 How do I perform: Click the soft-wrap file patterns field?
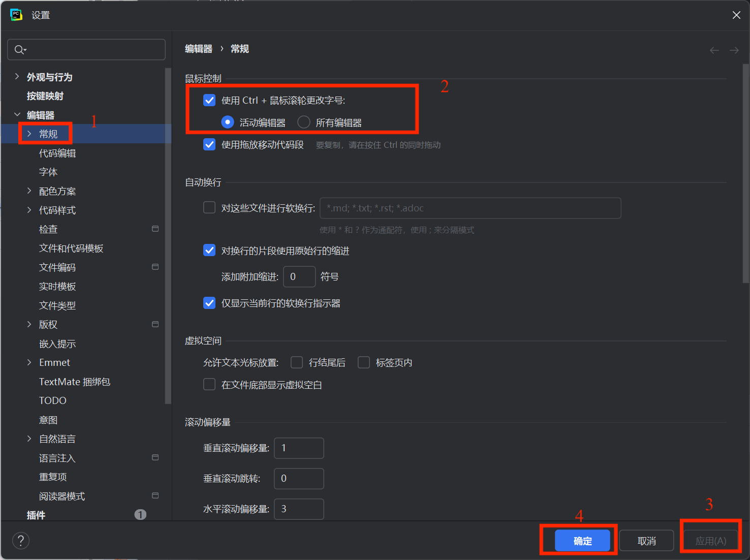[x=471, y=208]
